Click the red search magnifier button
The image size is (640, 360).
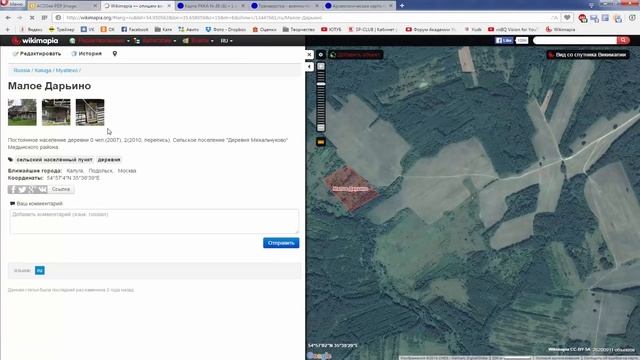tap(623, 40)
